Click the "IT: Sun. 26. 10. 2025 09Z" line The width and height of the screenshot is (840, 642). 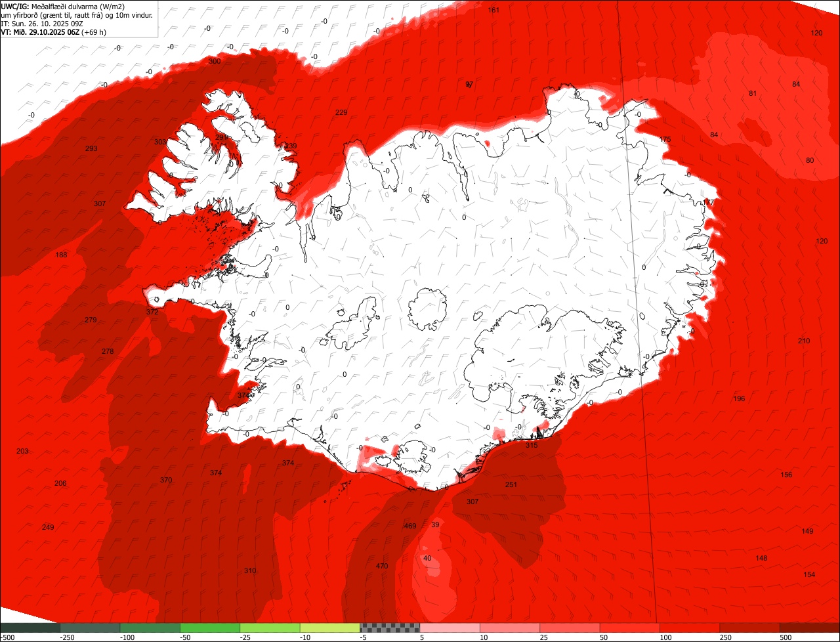[43, 23]
